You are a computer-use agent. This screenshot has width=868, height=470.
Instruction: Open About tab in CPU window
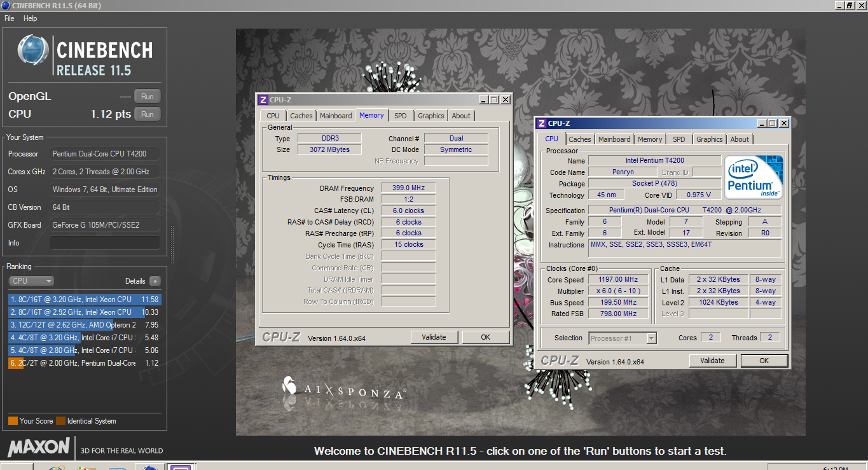(740, 139)
